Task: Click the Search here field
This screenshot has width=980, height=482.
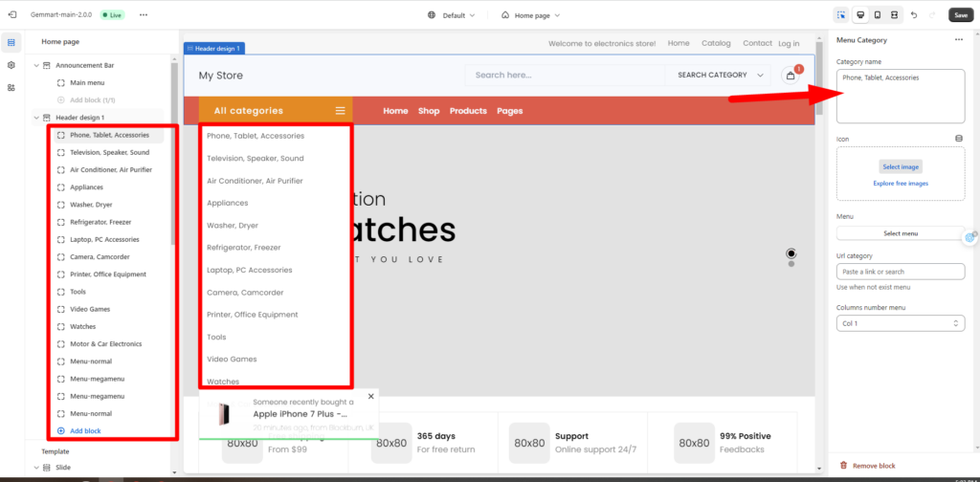Action: (565, 75)
